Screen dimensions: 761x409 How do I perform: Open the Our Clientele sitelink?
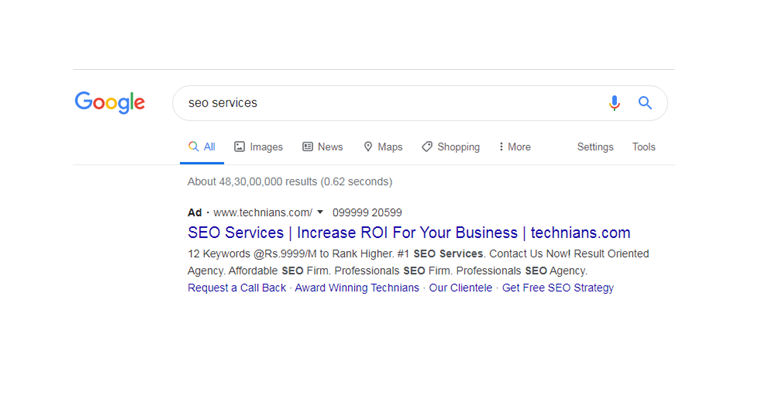460,288
